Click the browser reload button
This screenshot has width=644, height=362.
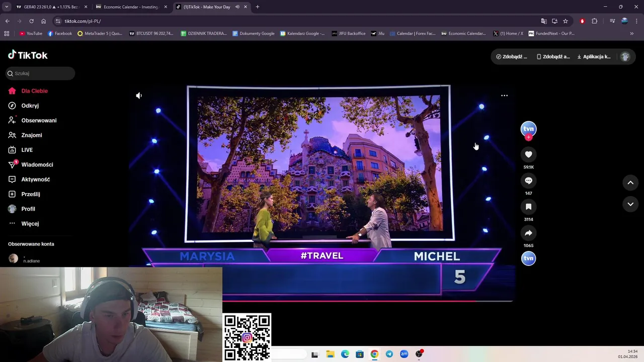click(31, 21)
